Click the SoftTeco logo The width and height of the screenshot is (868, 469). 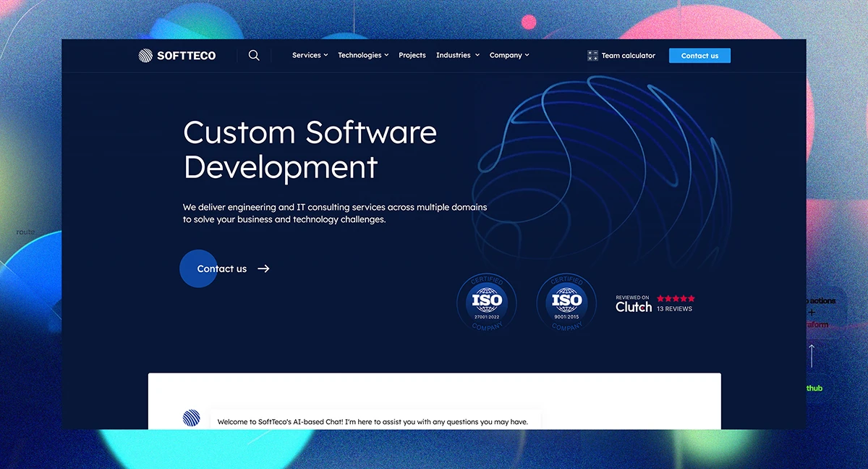(x=177, y=56)
